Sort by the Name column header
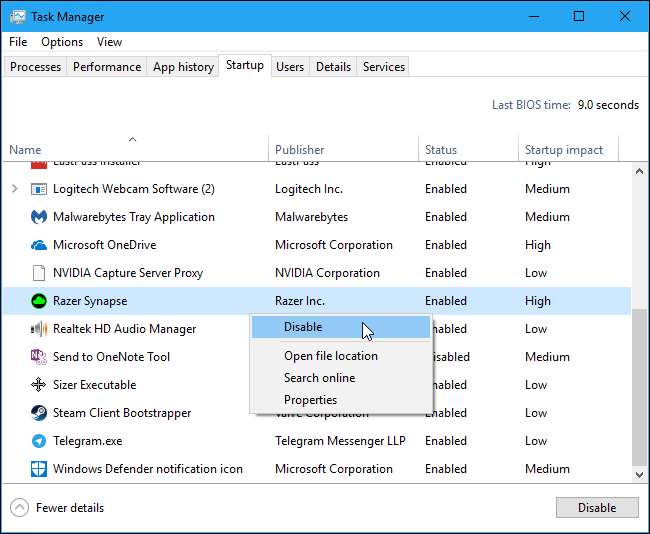Viewport: 650px width, 534px height. pos(25,150)
